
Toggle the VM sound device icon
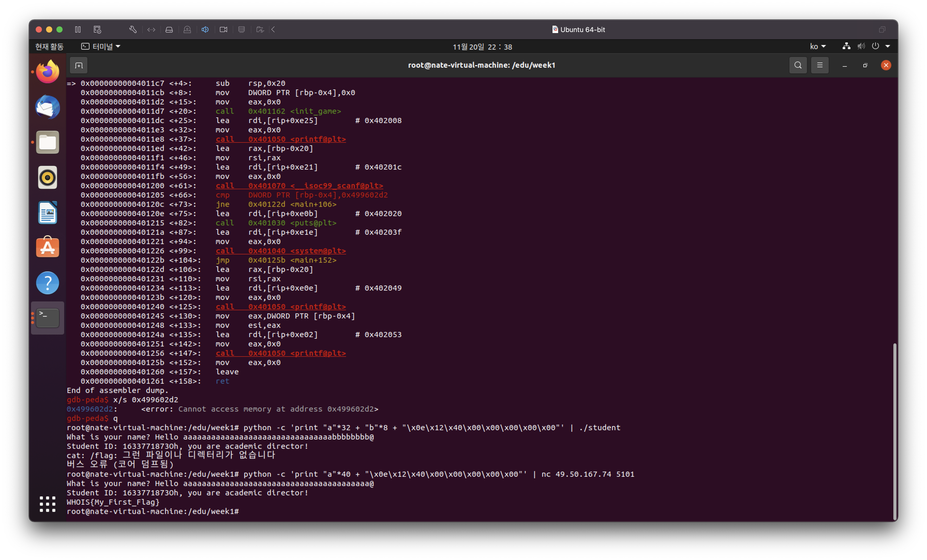pos(205,29)
